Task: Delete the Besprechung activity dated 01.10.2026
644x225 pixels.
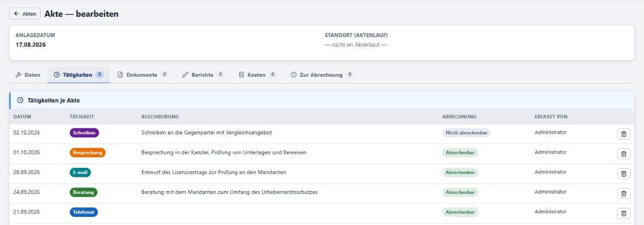Action: click(x=623, y=153)
